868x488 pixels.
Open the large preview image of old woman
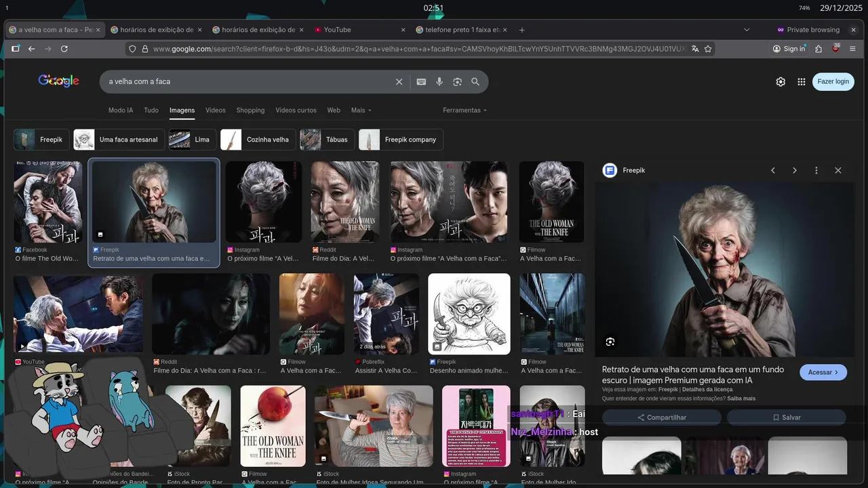click(725, 270)
